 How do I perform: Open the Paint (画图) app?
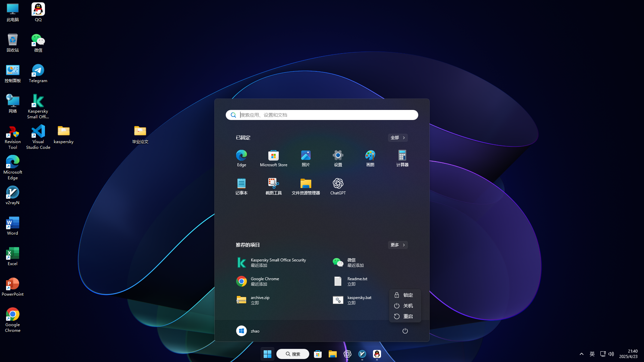coord(370,158)
